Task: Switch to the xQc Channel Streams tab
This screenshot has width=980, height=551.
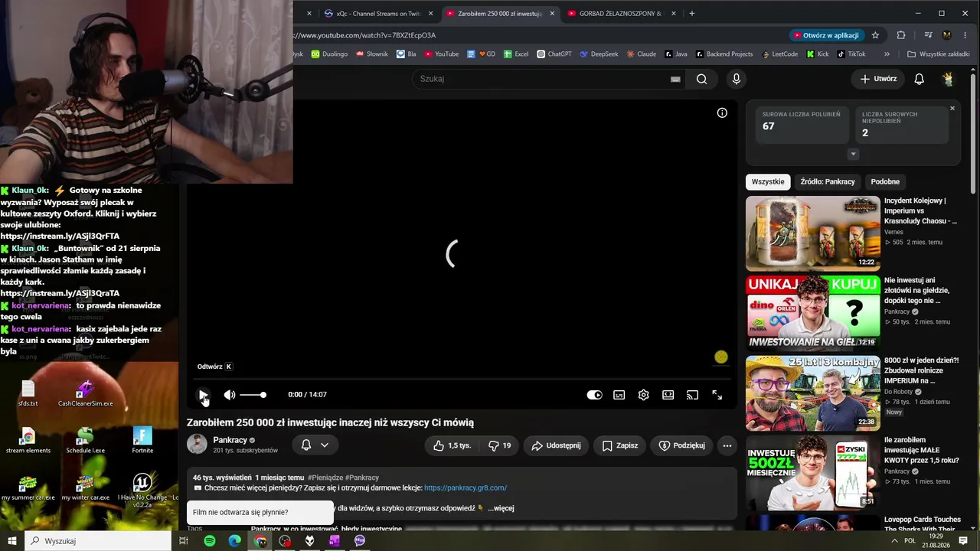Action: [379, 13]
